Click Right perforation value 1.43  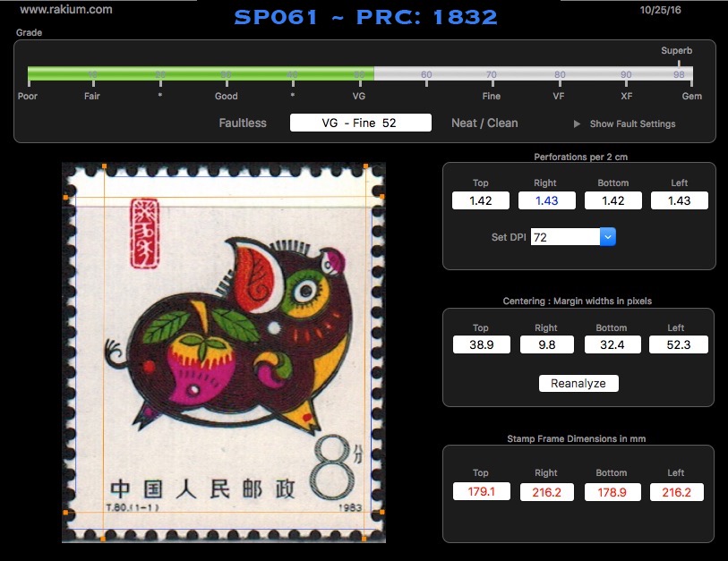[x=546, y=200]
